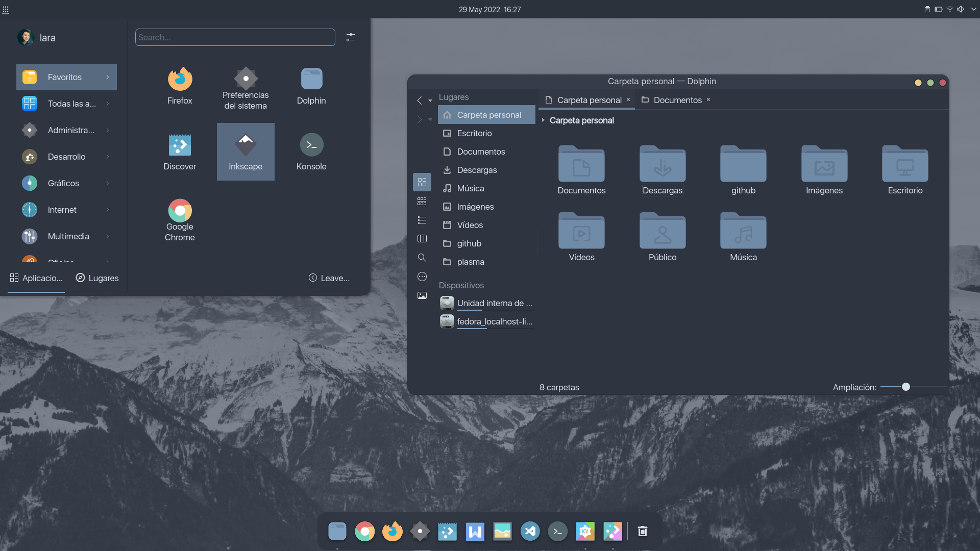Viewport: 980px width, 551px height.
Task: Expand the Gráficos category chevron
Action: tap(108, 183)
